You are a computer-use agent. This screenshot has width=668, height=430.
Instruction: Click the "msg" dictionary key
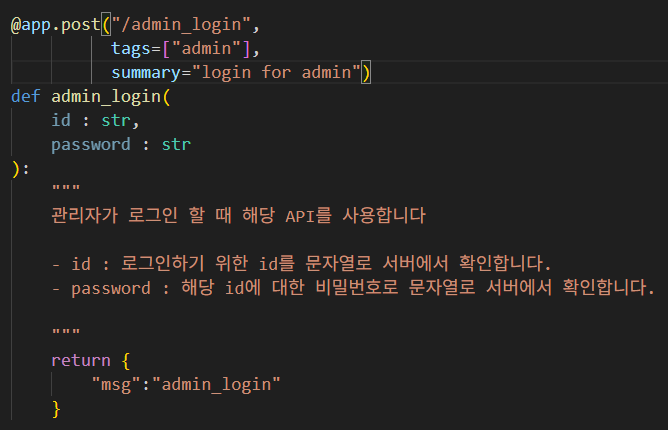click(x=116, y=385)
